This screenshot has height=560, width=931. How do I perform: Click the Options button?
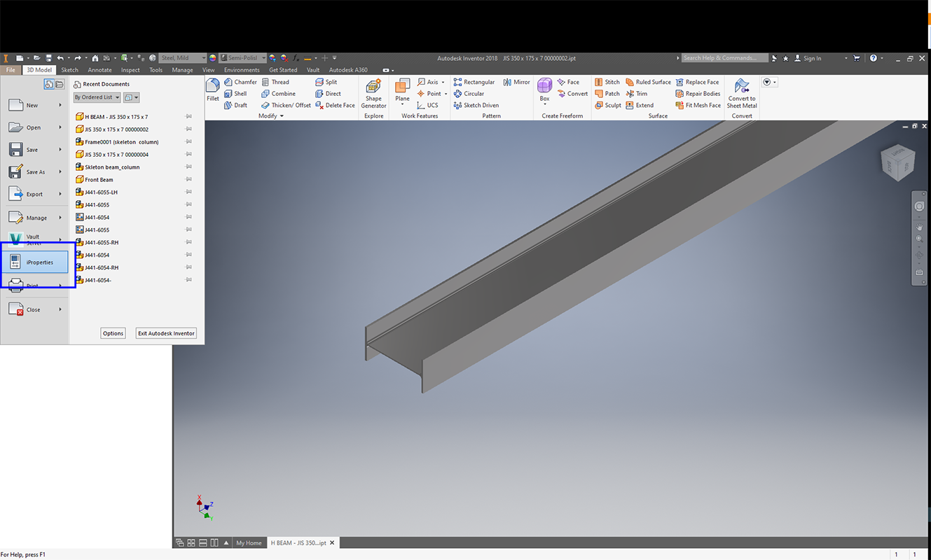click(x=113, y=333)
